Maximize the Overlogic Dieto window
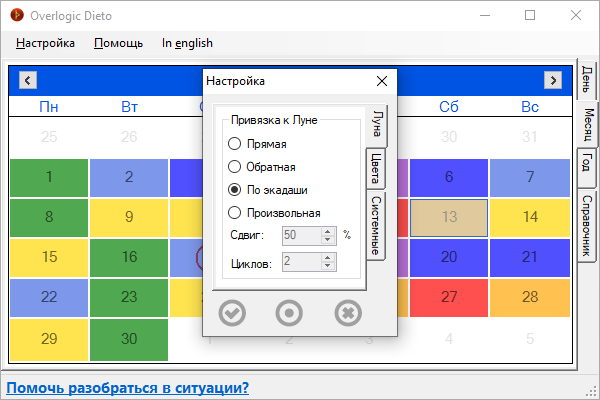The image size is (600, 400). 530,15
